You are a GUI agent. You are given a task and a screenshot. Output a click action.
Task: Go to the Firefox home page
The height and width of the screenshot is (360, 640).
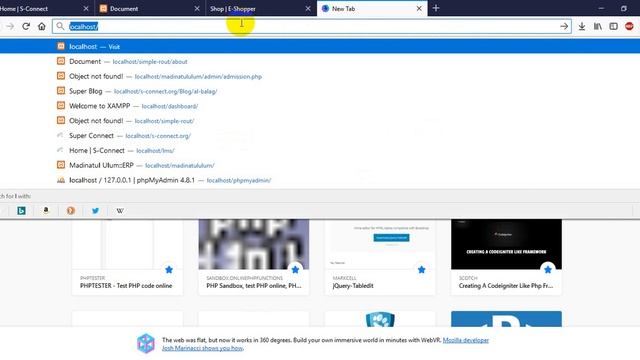pos(42,27)
